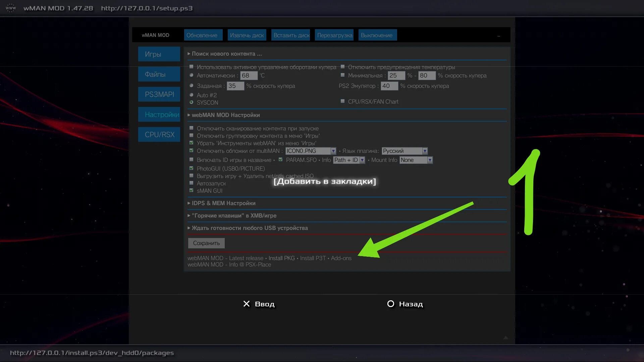The width and height of the screenshot is (644, 362).
Task: Open the PS3MAPI sidebar tab
Action: (159, 94)
